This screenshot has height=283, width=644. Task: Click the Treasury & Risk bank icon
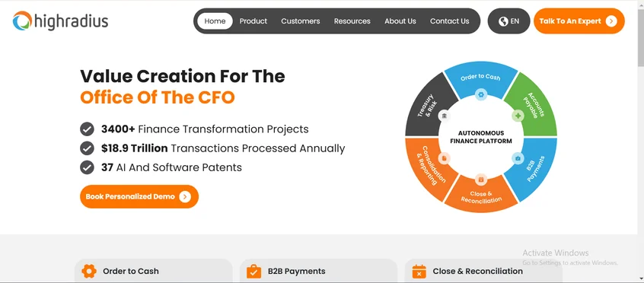click(444, 116)
